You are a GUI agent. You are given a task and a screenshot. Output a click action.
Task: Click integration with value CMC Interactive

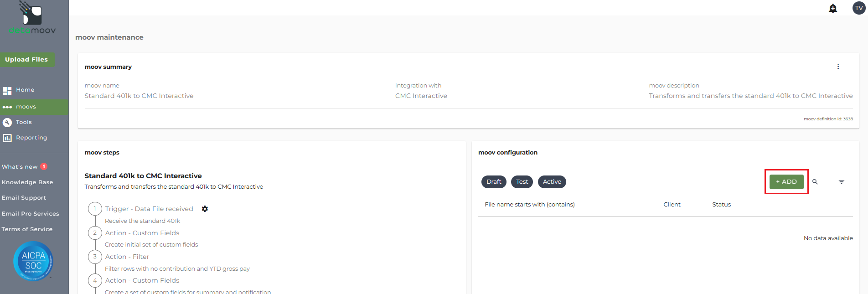click(421, 96)
